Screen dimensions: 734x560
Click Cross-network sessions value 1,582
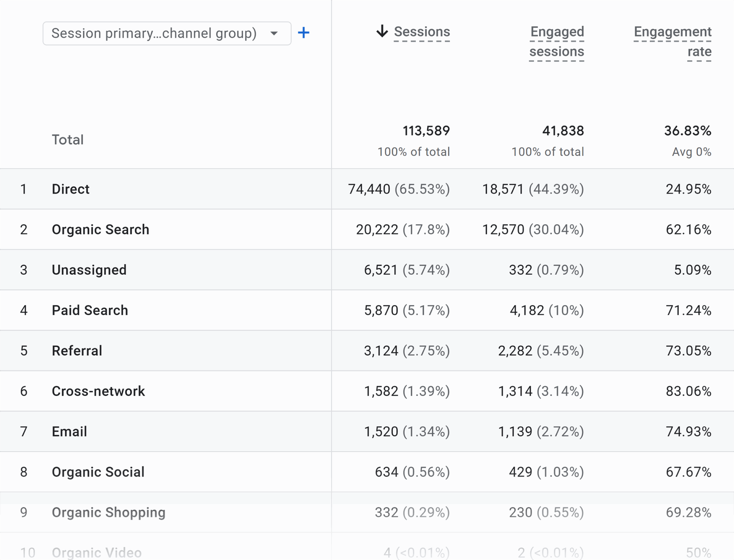click(x=381, y=391)
